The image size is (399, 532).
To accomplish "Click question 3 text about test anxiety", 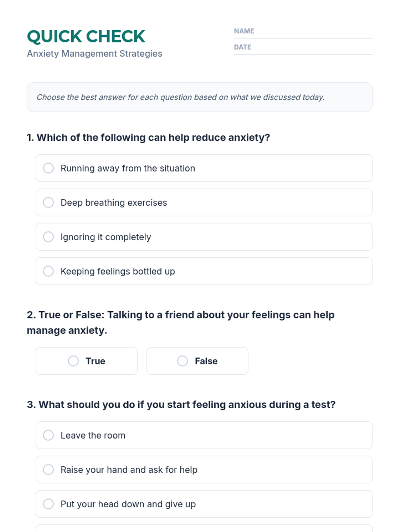I will click(x=181, y=405).
